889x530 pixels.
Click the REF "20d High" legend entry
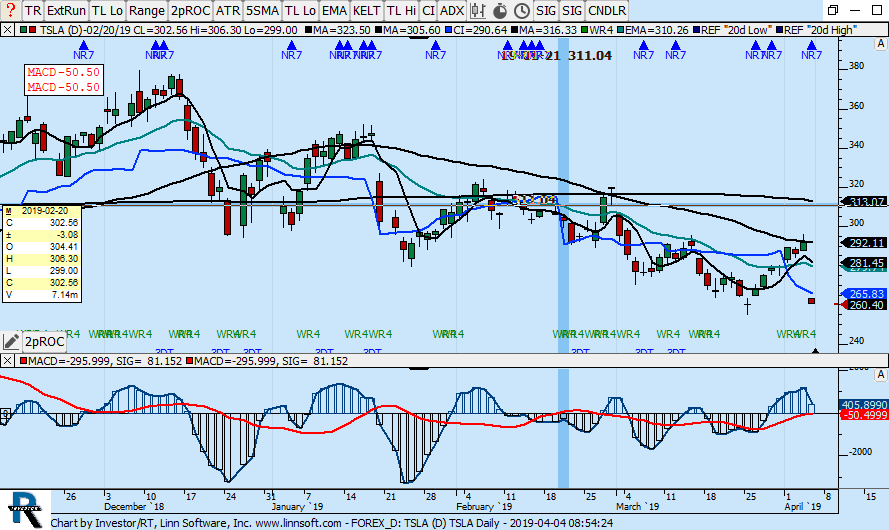pos(816,30)
